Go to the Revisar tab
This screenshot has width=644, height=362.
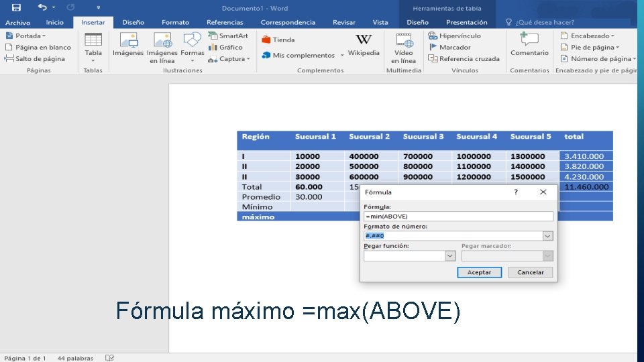pos(343,22)
